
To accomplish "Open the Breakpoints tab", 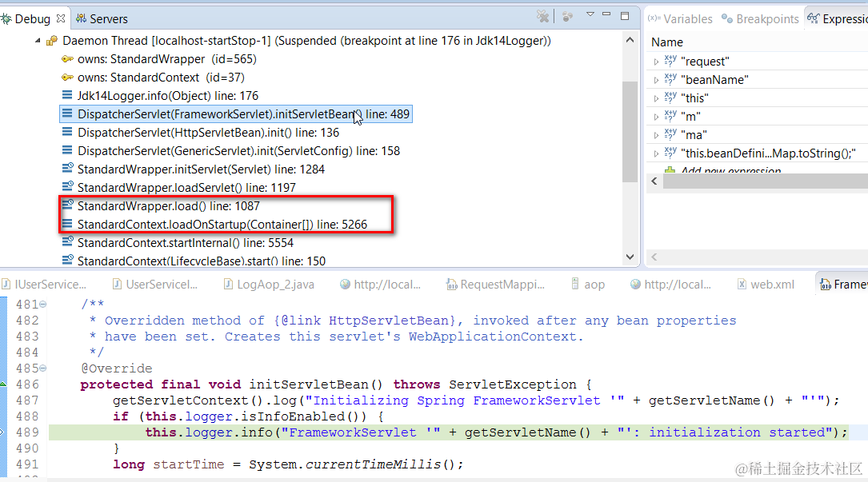I will [760, 19].
